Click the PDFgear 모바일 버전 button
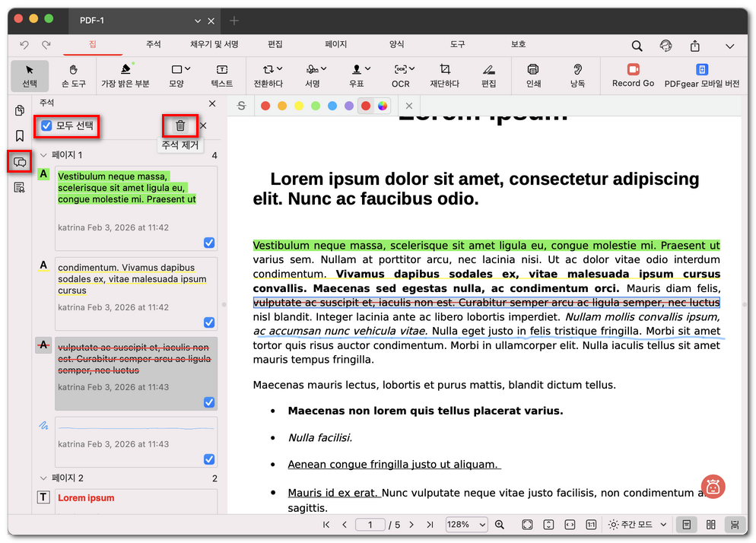This screenshot has height=543, width=756. click(x=701, y=75)
